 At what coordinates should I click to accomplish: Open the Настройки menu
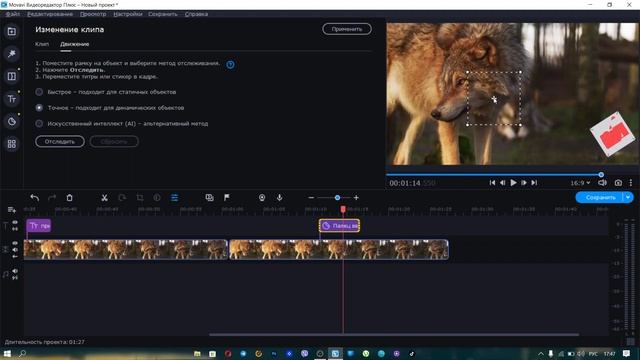coord(128,14)
